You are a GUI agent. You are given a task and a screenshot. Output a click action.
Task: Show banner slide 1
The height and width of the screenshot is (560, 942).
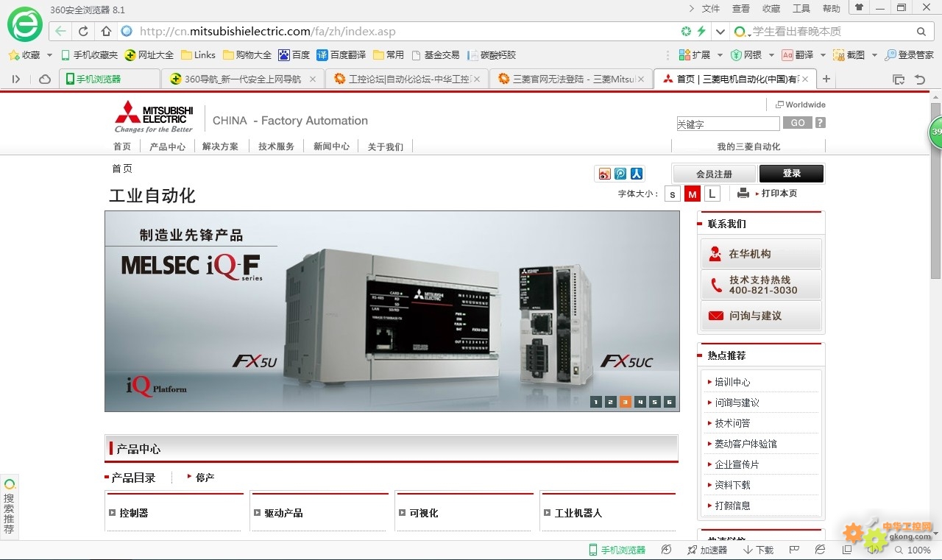tap(596, 402)
